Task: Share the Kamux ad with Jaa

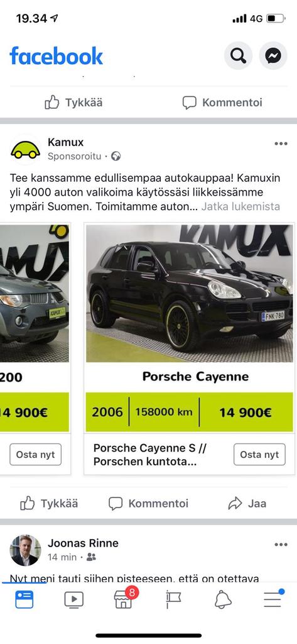Action: (x=247, y=504)
